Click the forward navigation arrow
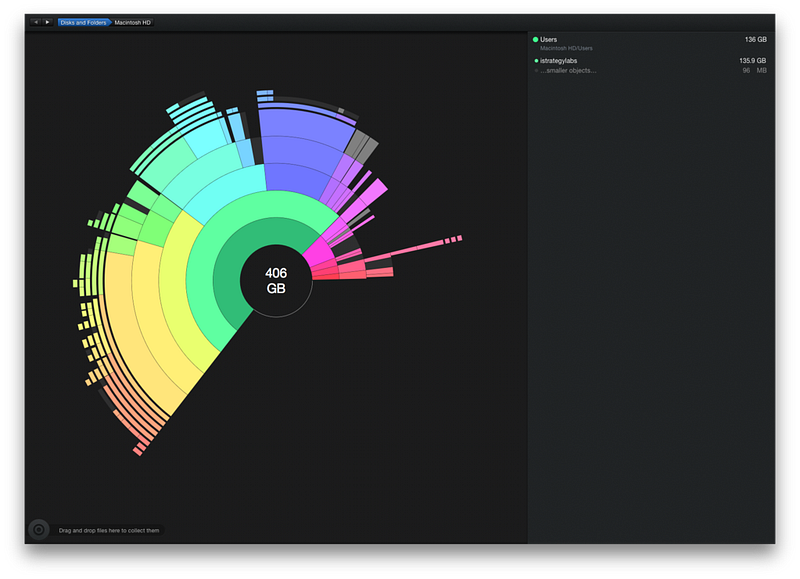Viewport: 800px width, 579px height. tap(47, 22)
